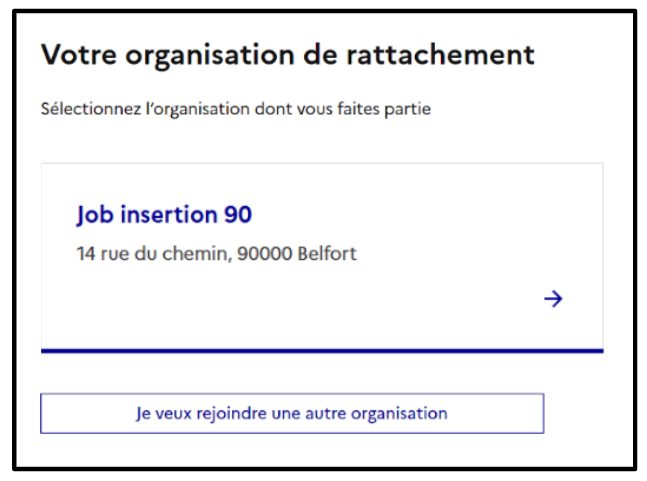The height and width of the screenshot is (481, 647).
Task: Click the word 'insertion' in the blue card title
Action: click(x=169, y=215)
